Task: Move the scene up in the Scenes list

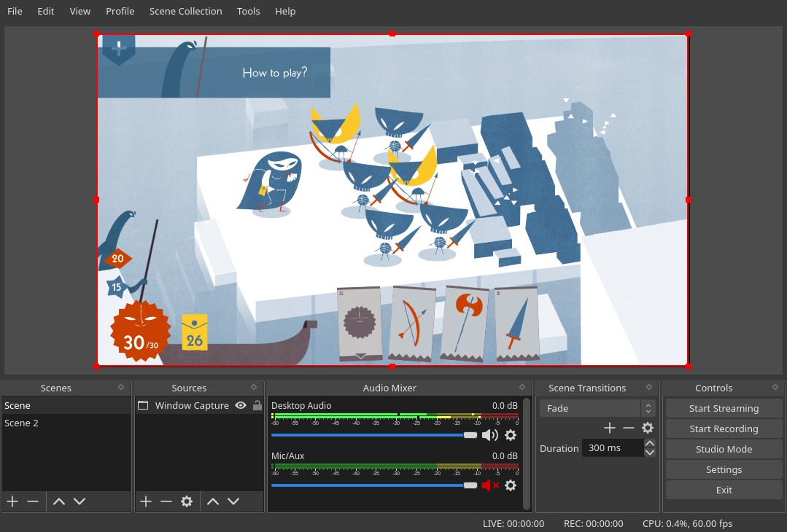Action: click(59, 501)
